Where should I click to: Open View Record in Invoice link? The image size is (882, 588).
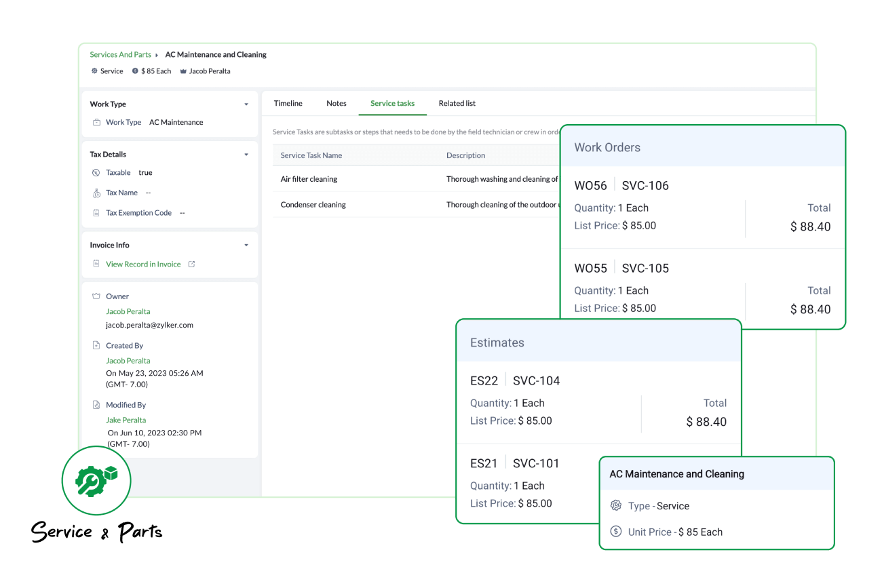click(142, 264)
